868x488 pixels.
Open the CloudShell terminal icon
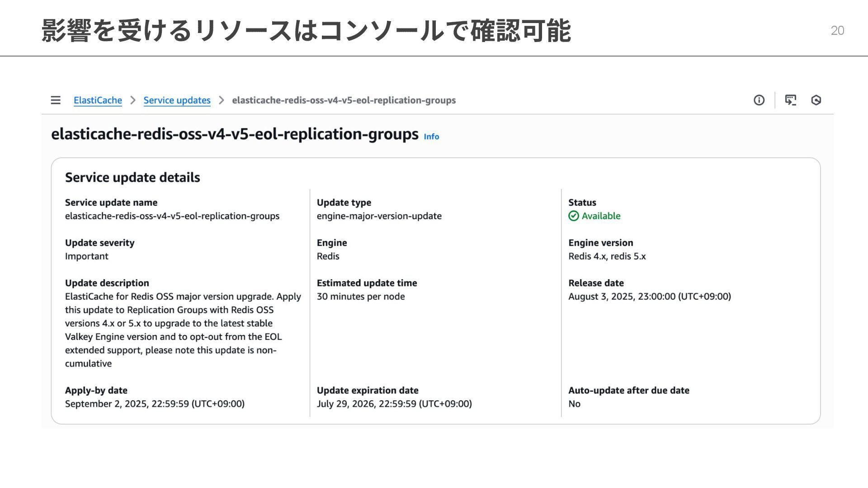(790, 100)
